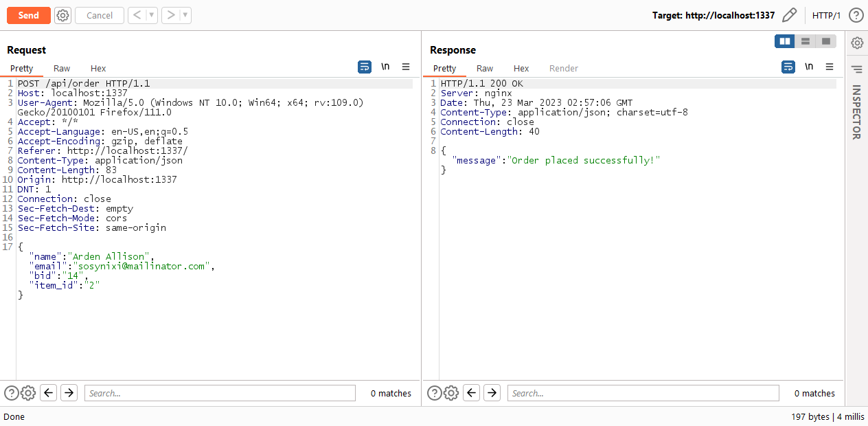Image resolution: width=868 pixels, height=426 pixels.
Task: Open request settings gear beside Send
Action: [62, 15]
